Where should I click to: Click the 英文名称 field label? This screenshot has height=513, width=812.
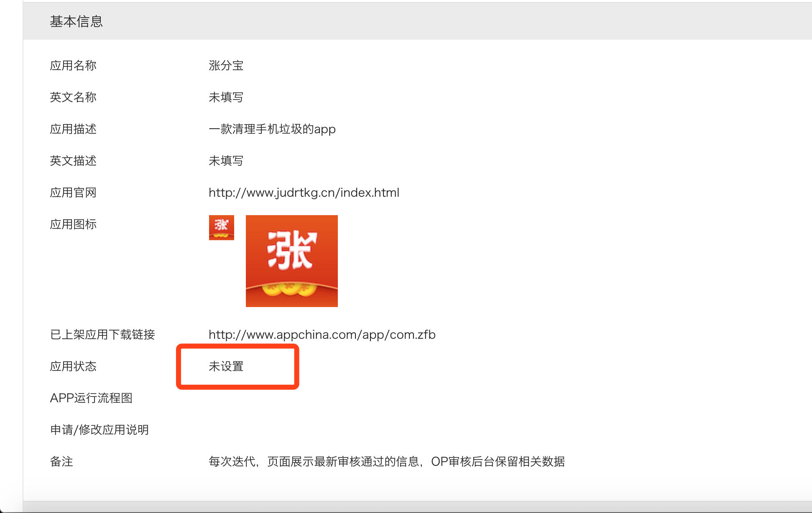pos(73,97)
